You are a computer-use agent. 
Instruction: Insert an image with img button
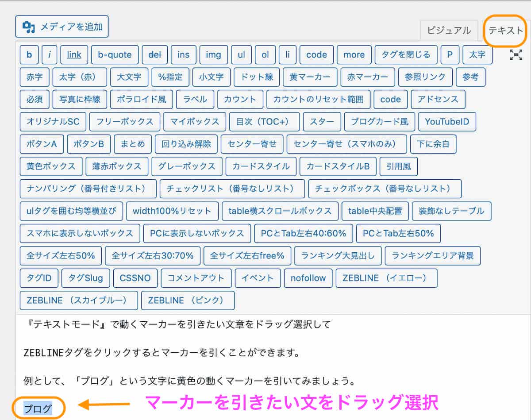214,55
